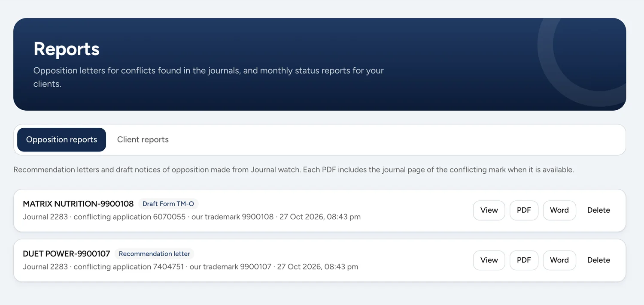Click the Reports page heading
This screenshot has height=305, width=644.
tap(67, 49)
